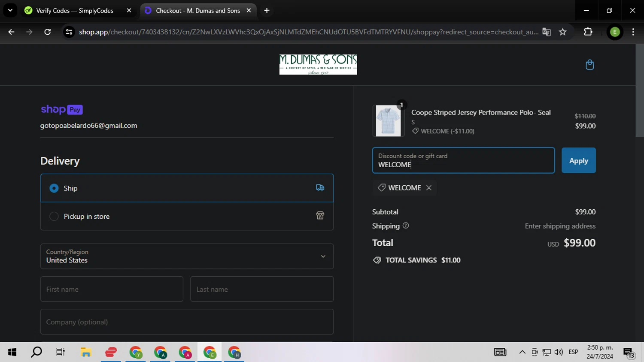Open the Chrome profile avatar E
The height and width of the screenshot is (362, 644).
coord(615,32)
